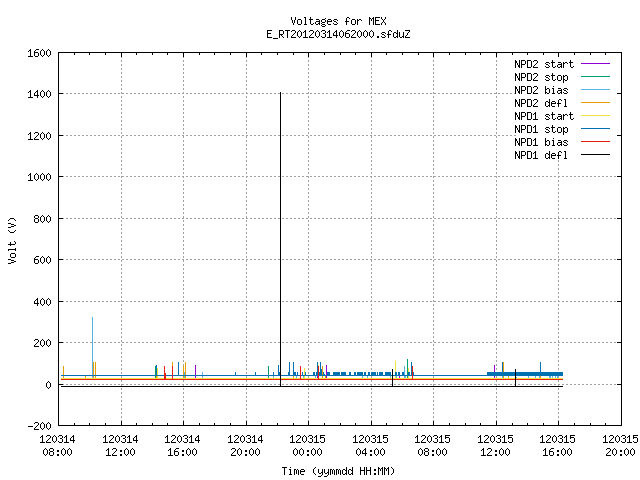Click the -200 y-axis tick label
Screen dimensions: 640x480
(x=39, y=426)
